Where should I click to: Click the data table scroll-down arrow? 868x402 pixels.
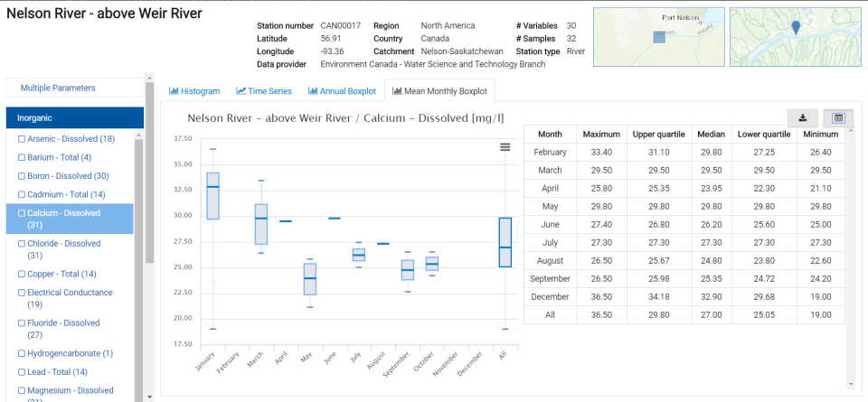click(x=850, y=385)
